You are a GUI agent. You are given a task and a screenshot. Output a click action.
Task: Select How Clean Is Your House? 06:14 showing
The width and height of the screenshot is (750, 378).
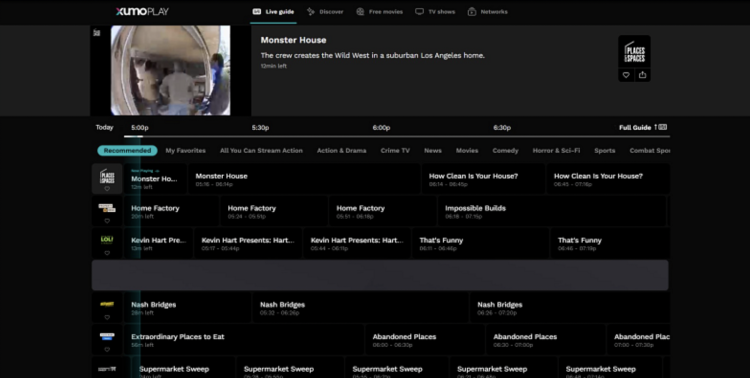483,179
